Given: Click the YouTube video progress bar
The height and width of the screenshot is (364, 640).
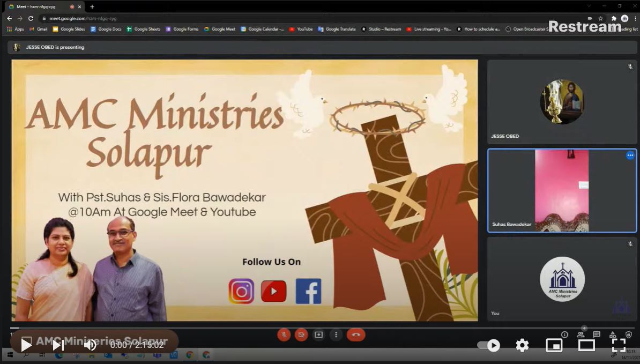Looking at the screenshot, I should tap(323, 328).
